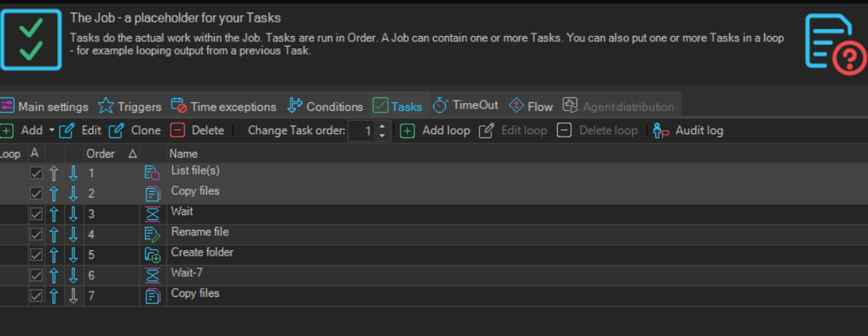868x336 pixels.
Task: Toggle active checkbox for List file(s)
Action: point(36,173)
